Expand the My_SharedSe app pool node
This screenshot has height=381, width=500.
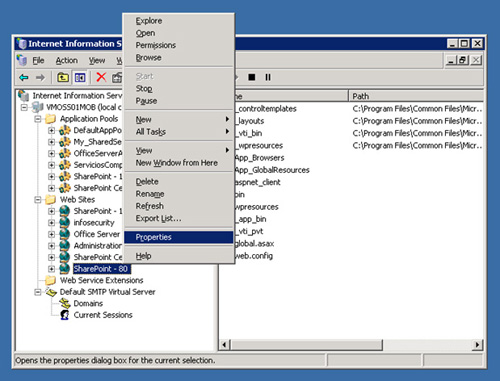[x=51, y=142]
